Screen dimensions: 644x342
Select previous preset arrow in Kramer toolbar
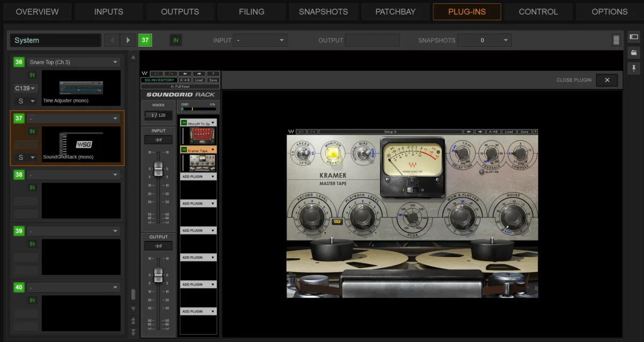click(469, 132)
